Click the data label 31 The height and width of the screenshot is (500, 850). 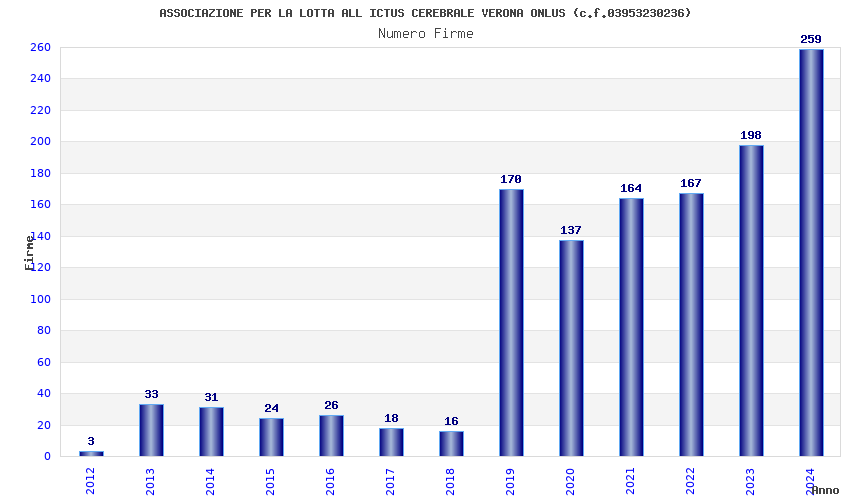(211, 398)
